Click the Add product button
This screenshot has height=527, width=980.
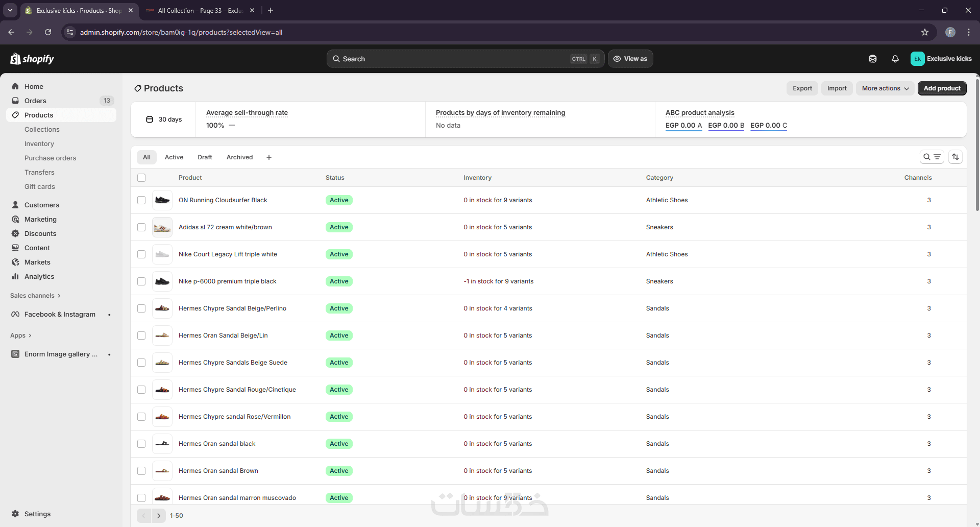point(942,88)
